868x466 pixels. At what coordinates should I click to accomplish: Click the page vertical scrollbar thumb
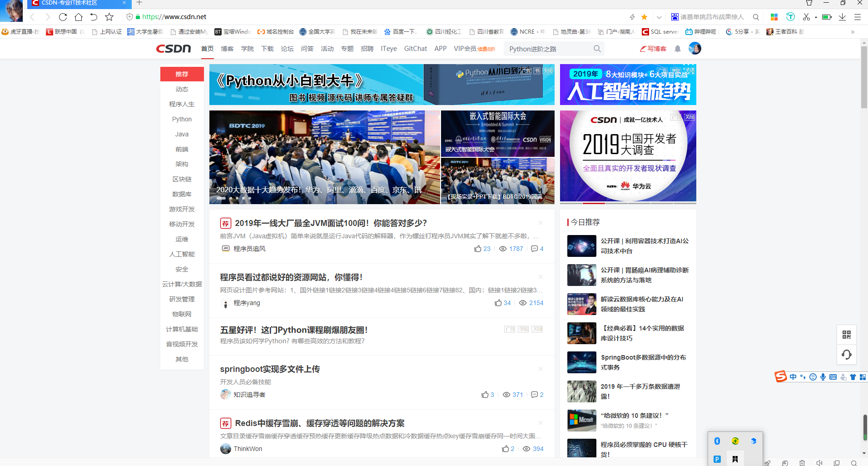[864, 77]
